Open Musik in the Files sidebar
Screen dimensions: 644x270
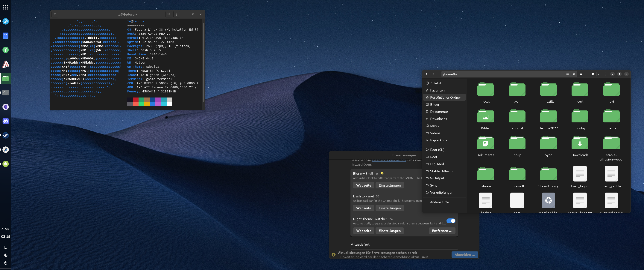point(444,126)
